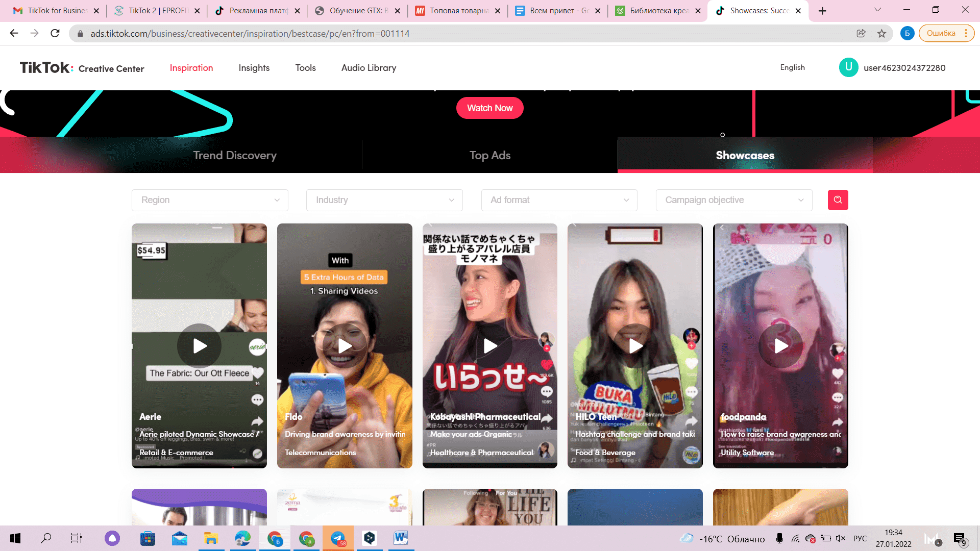Expand the Ad format dropdown
This screenshot has height=551, width=980.
[559, 200]
